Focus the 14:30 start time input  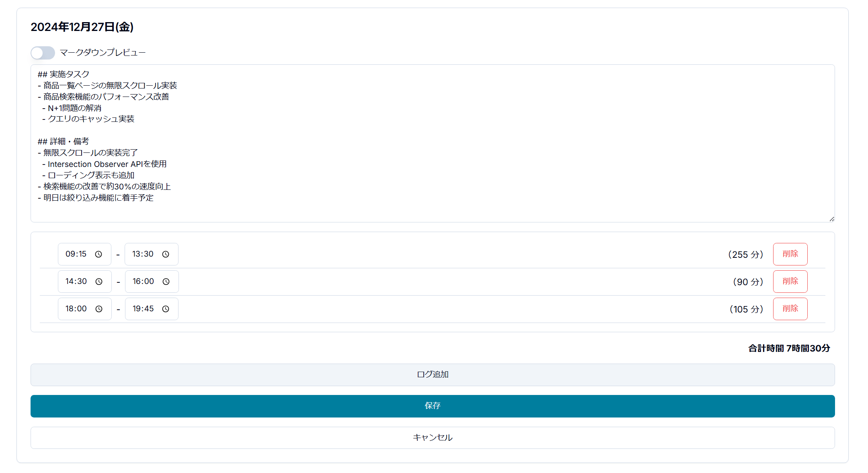coord(76,282)
